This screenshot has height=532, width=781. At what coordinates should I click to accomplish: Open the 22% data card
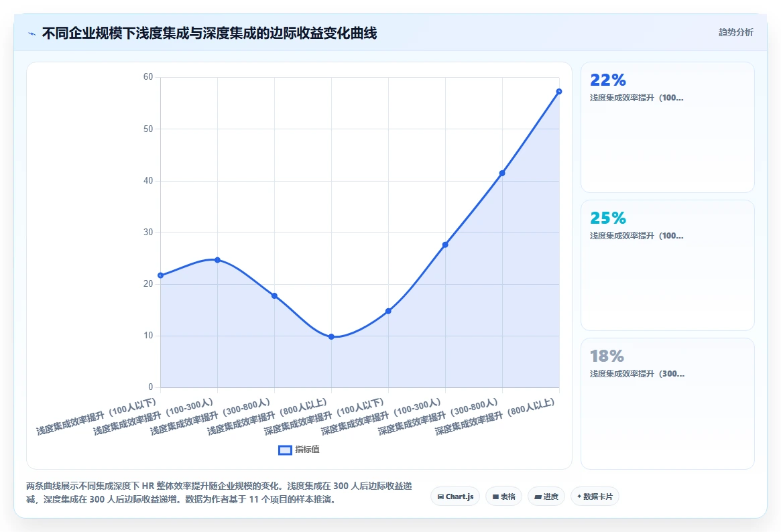pos(668,127)
